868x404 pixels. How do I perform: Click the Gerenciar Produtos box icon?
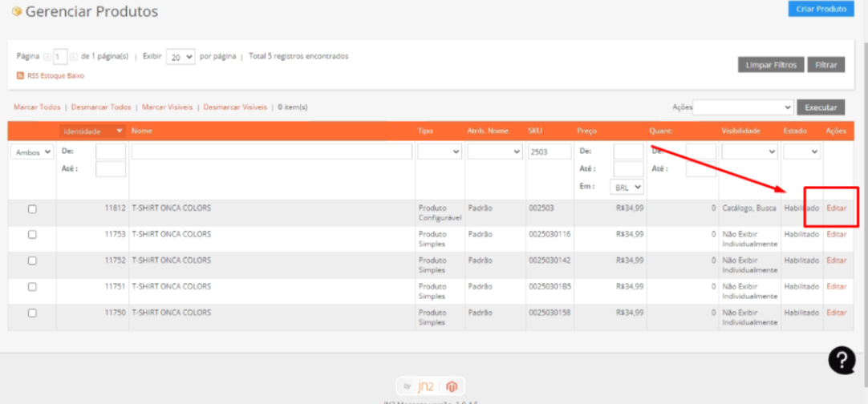coord(17,11)
